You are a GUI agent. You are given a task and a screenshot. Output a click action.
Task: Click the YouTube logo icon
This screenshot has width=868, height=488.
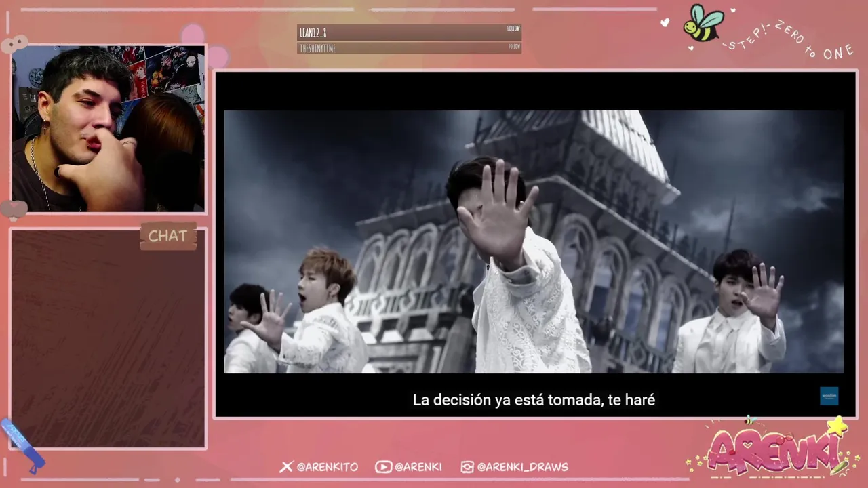coord(383,466)
